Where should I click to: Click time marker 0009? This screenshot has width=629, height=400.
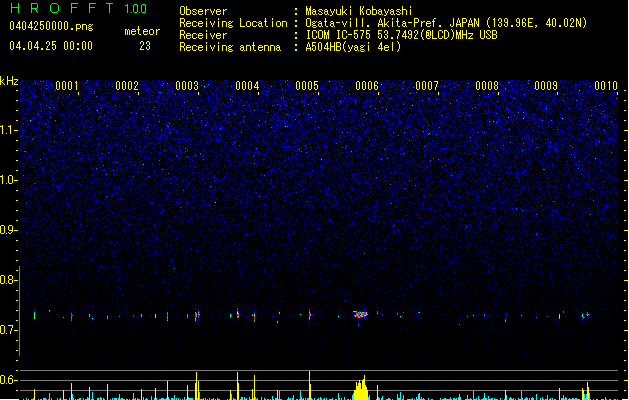(x=546, y=86)
